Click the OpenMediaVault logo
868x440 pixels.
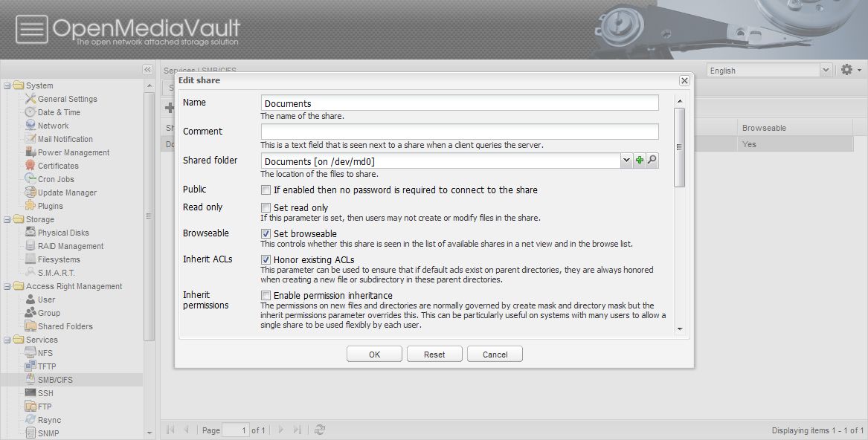pyautogui.click(x=129, y=29)
